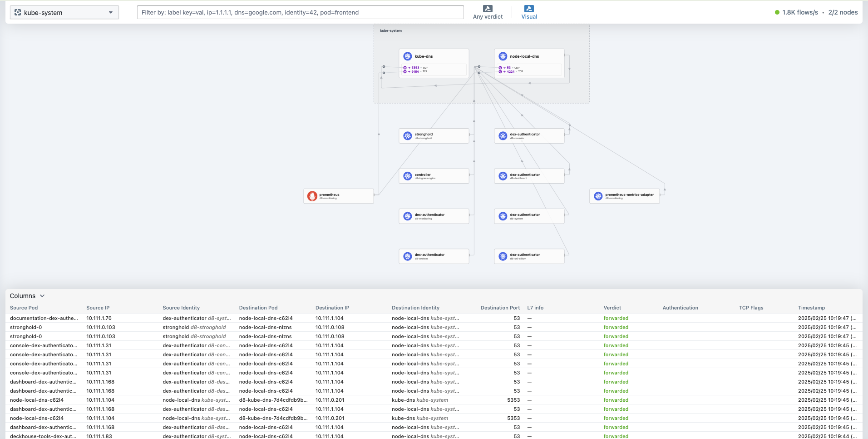
Task: Click the dex-authenticator d8-dashboard icon
Action: click(503, 176)
